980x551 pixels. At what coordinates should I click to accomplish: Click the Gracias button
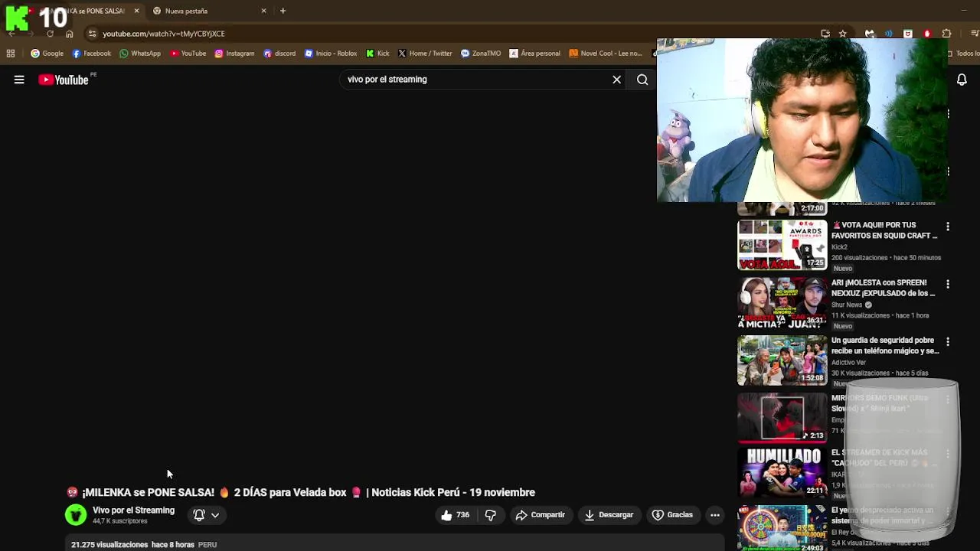pos(672,515)
